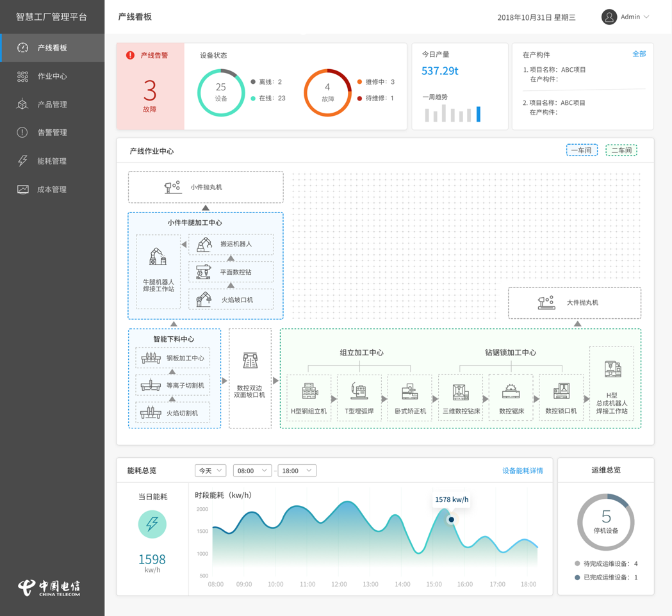Open the 08:00 start time dropdown
This screenshot has height=616, width=672.
[x=252, y=471]
